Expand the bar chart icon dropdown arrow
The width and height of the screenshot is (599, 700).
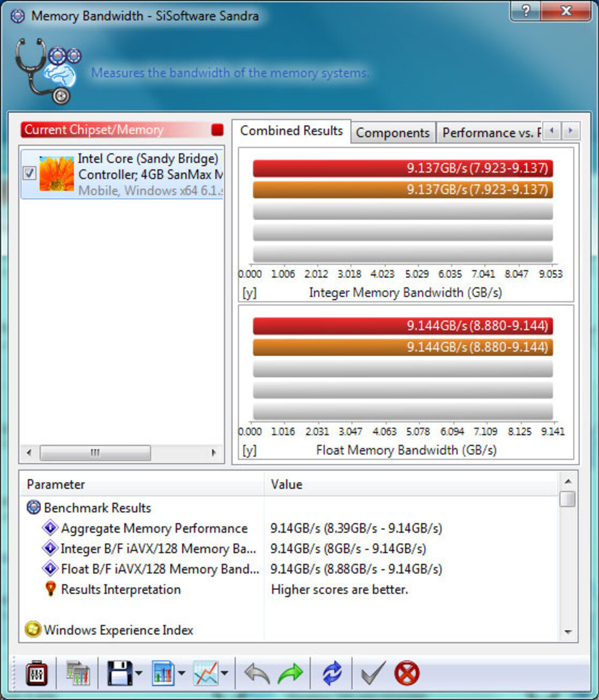(x=181, y=673)
